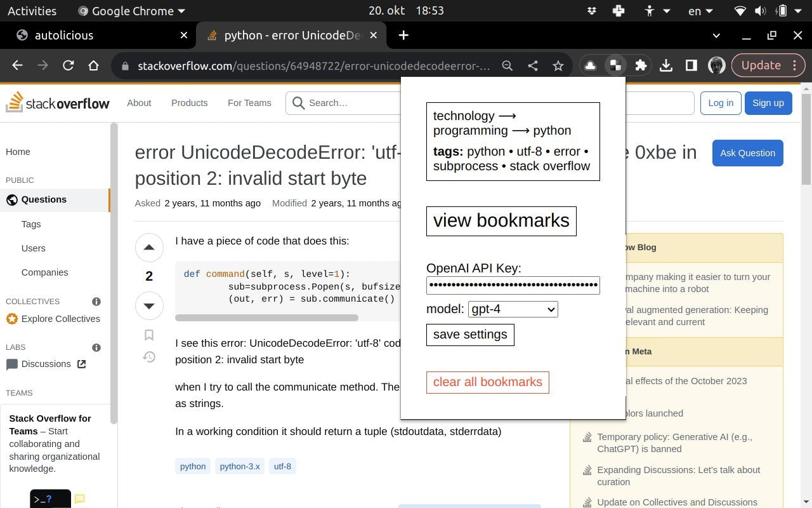The image size is (812, 508).
Task: Open the model gpt-4 dropdown
Action: point(513,309)
